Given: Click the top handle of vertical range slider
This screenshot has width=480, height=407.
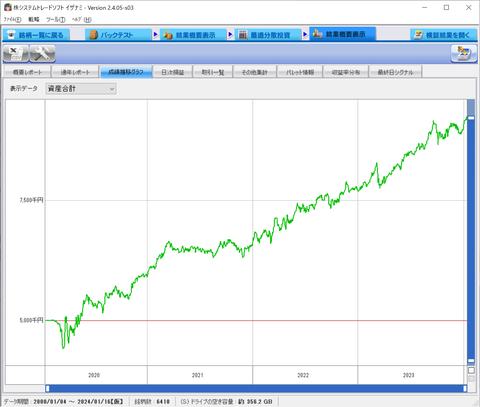Looking at the screenshot, I should [x=471, y=118].
